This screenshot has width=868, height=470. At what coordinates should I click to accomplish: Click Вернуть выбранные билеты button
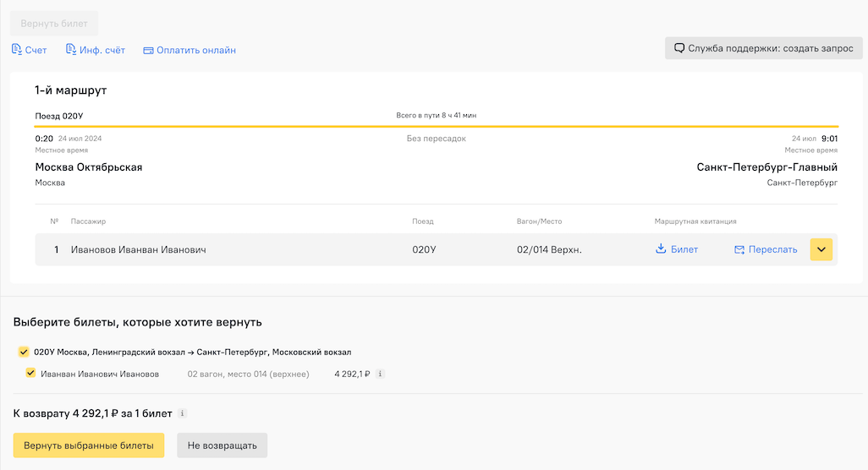click(89, 445)
